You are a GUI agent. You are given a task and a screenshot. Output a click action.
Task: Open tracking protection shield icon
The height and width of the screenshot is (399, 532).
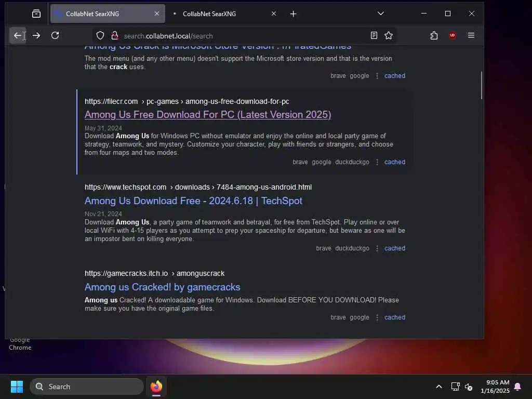tap(100, 36)
